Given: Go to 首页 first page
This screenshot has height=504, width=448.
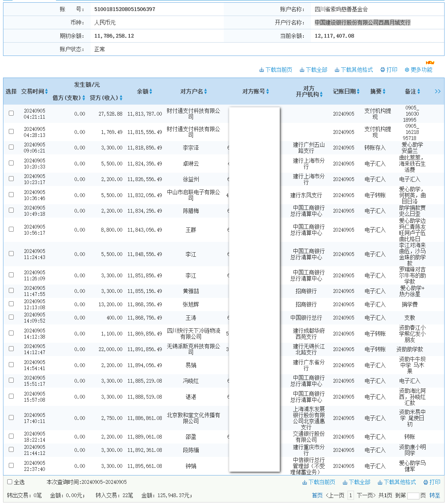Looking at the screenshot, I should [x=317, y=495].
